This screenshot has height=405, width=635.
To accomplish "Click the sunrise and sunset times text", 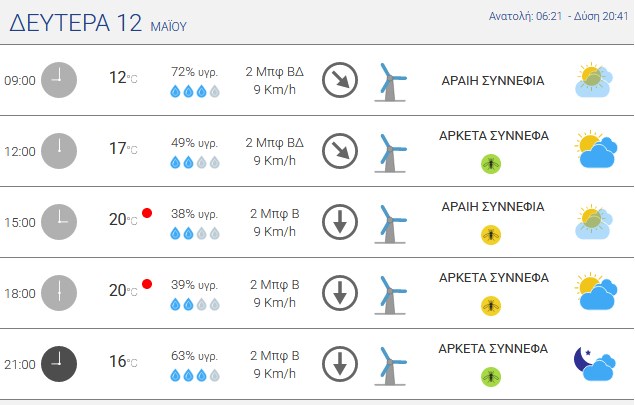I will (558, 16).
